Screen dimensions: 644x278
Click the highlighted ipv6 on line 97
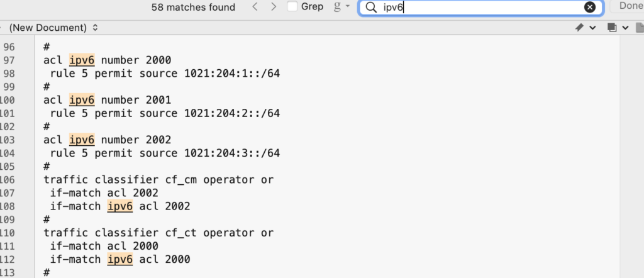pos(82,60)
